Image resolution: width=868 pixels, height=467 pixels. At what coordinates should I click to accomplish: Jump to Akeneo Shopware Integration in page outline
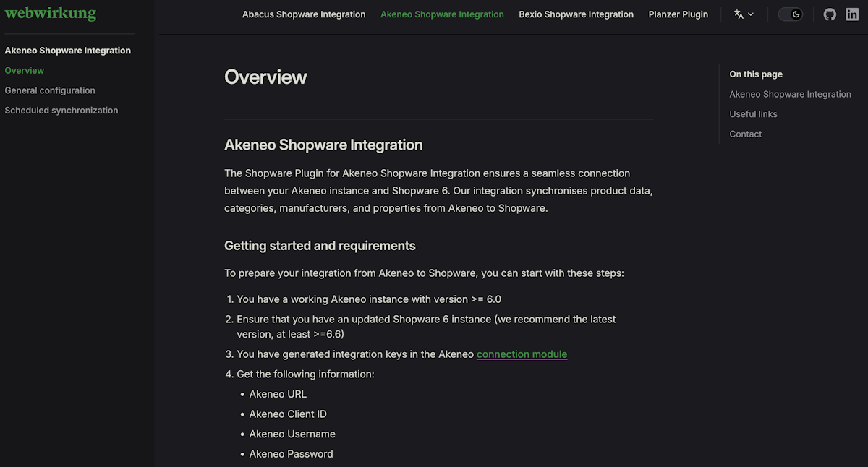point(790,94)
